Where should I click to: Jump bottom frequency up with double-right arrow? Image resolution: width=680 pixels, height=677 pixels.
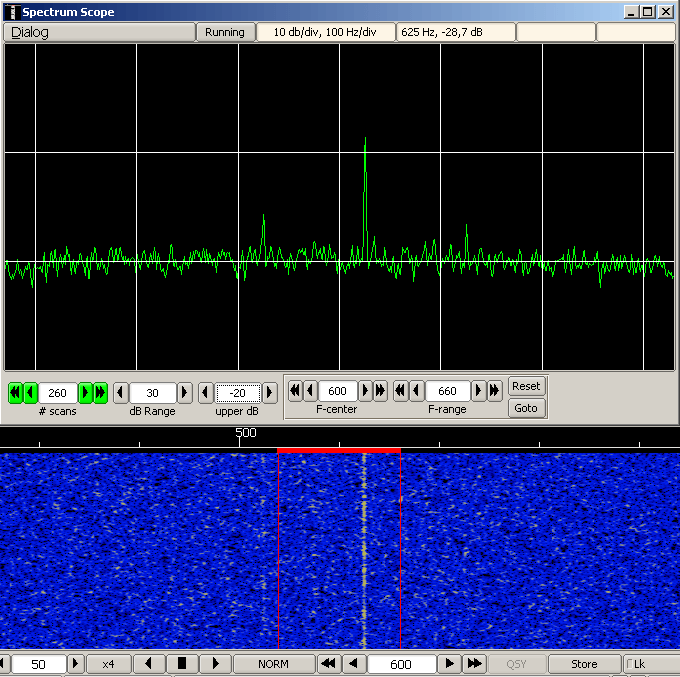474,664
